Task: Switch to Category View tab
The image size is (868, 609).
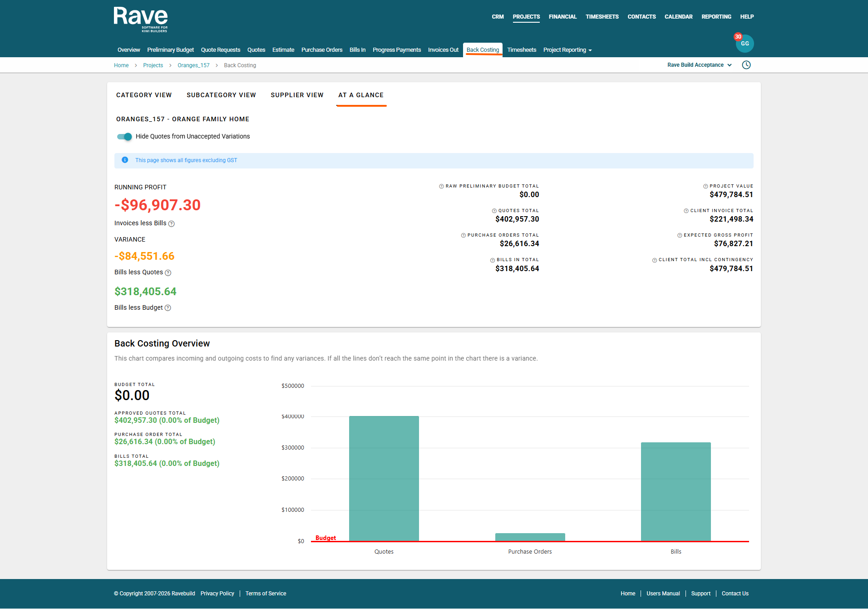Action: pos(144,95)
